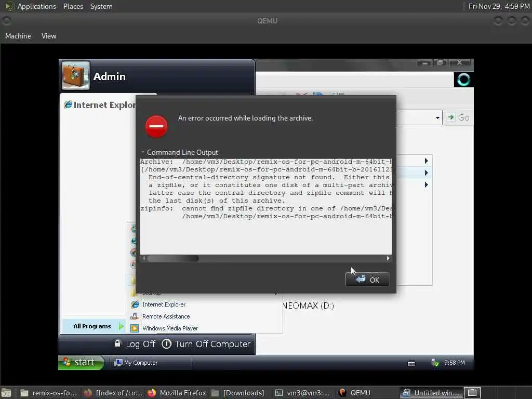
Task: Click the error message text in dialog
Action: 245,118
